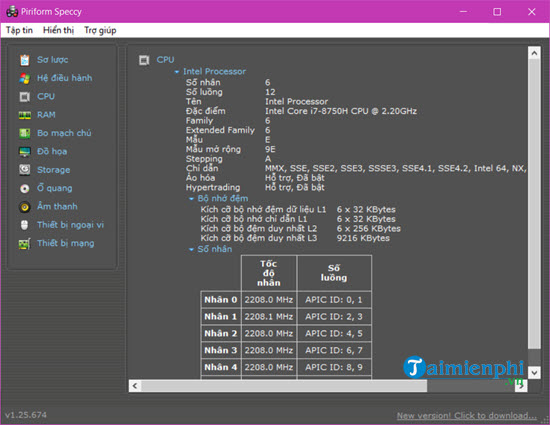Click the Nhân 1 speed 2208.1 MHz cell
The width and height of the screenshot is (550, 425).
point(269,317)
